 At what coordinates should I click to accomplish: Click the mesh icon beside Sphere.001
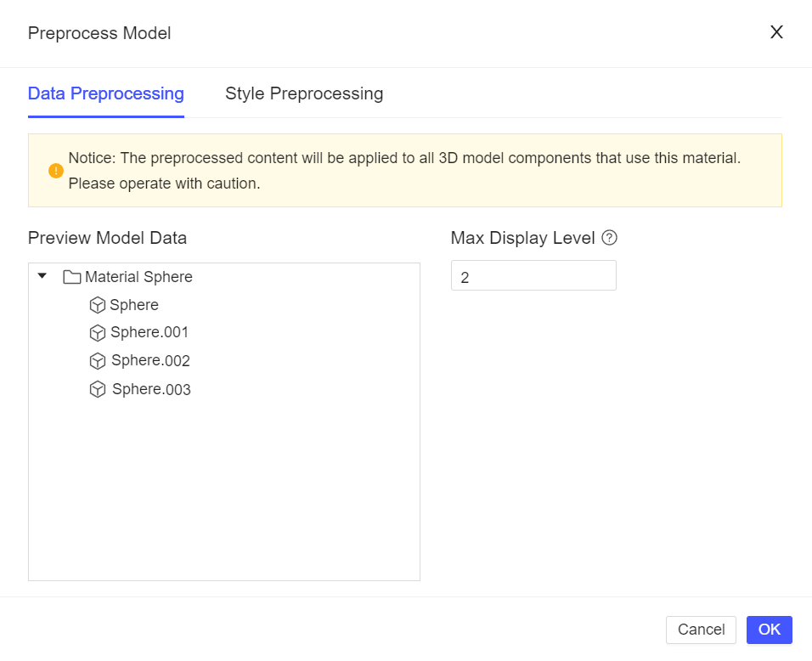(x=98, y=332)
